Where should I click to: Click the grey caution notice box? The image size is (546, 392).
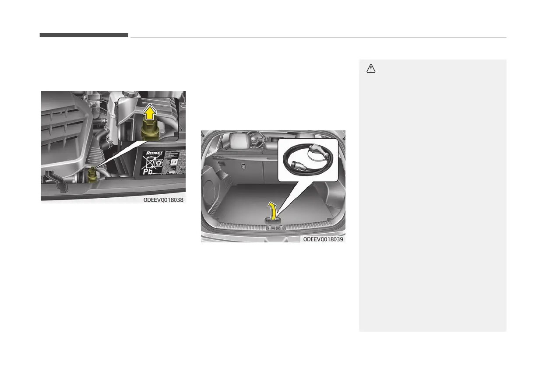click(x=433, y=195)
